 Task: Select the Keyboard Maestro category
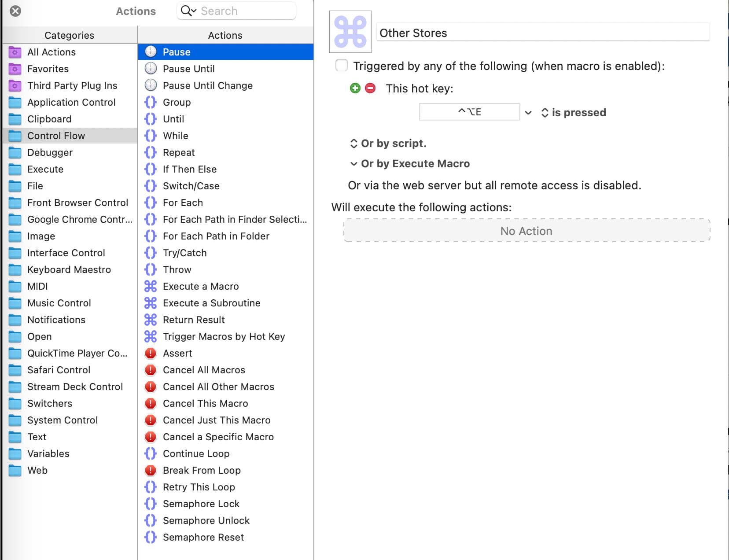point(70,269)
